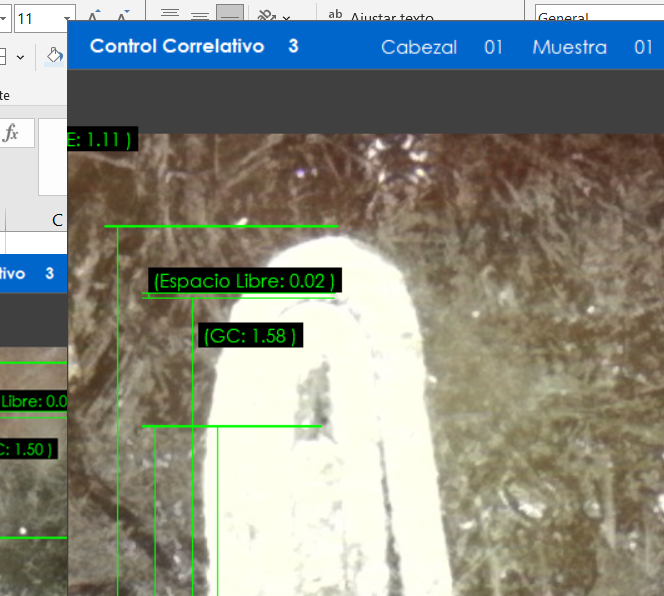Open the insert function fx button
This screenshot has width=664, height=596.
[12, 133]
